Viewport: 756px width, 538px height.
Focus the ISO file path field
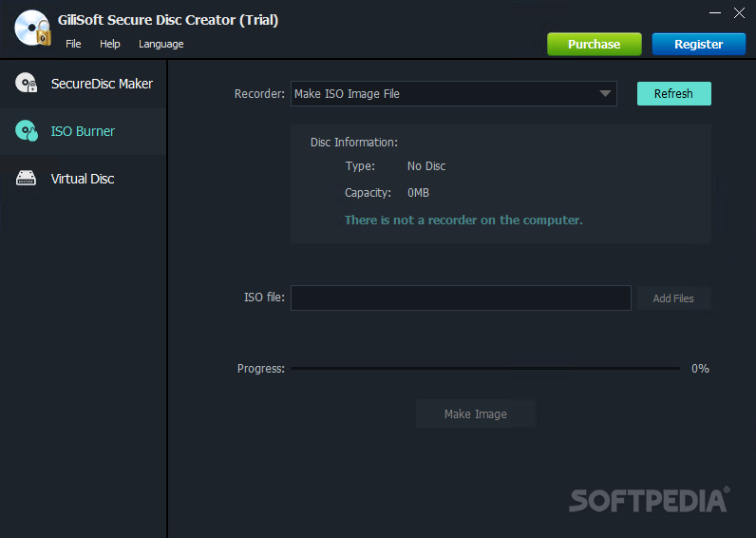tap(461, 298)
